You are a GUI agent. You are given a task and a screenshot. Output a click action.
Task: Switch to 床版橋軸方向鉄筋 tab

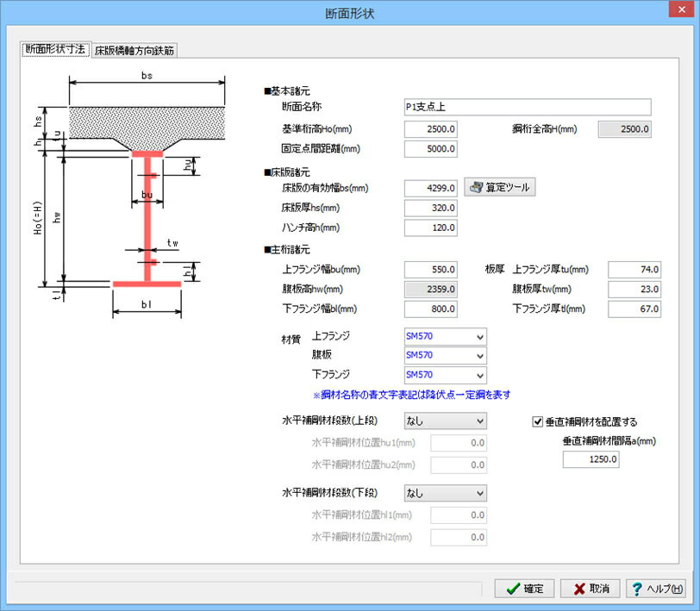pos(134,51)
